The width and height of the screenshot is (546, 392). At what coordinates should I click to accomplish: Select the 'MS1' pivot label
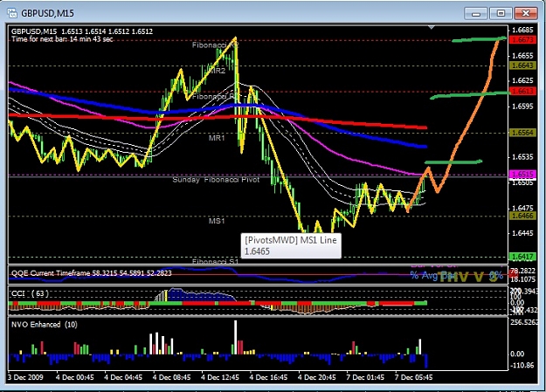(x=217, y=221)
